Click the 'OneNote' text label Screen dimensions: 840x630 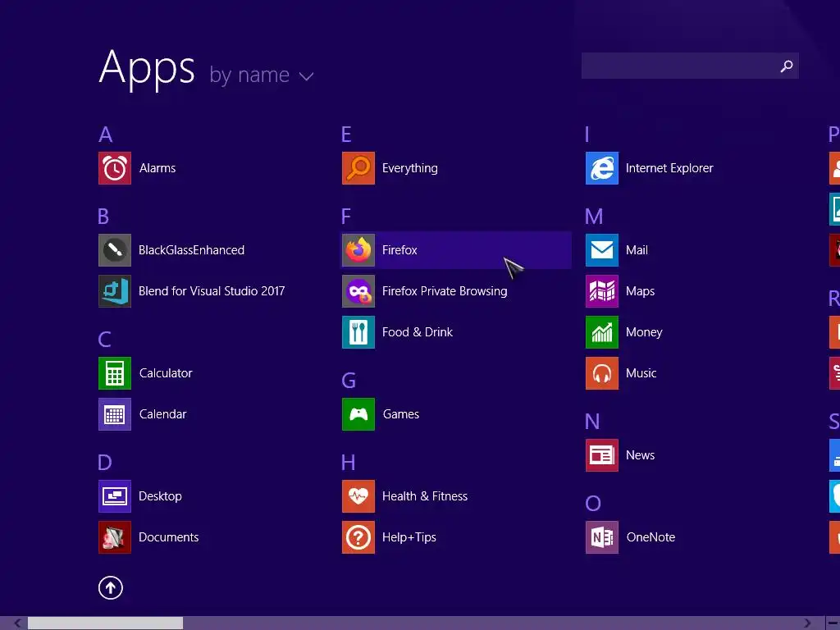click(651, 537)
